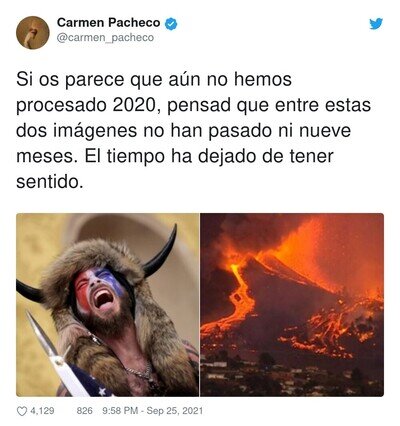Click the town lights below the volcano
The image size is (400, 426).
coord(292,375)
